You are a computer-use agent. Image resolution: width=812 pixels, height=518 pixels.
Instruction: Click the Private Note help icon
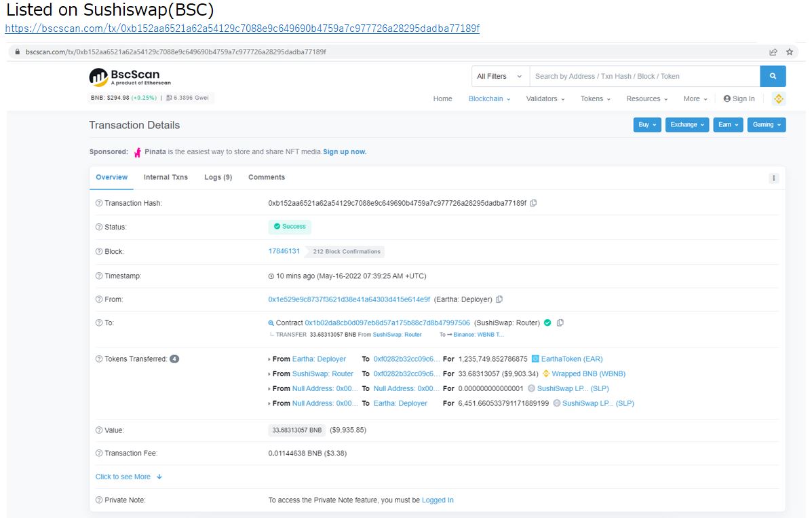coord(99,500)
